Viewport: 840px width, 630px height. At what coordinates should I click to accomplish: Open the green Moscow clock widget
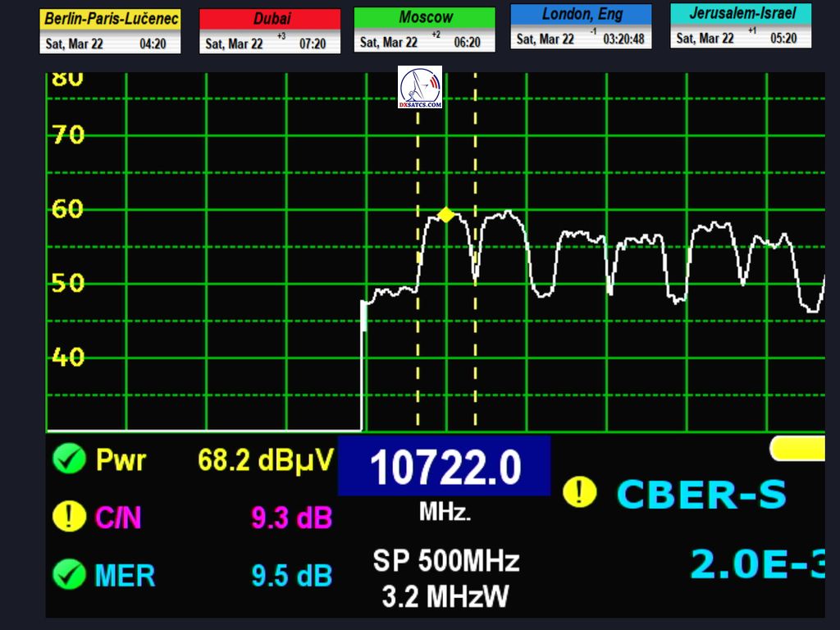424,30
